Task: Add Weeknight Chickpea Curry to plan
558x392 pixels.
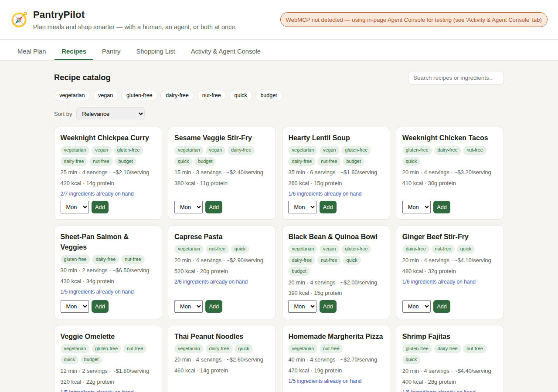Action: click(x=100, y=207)
